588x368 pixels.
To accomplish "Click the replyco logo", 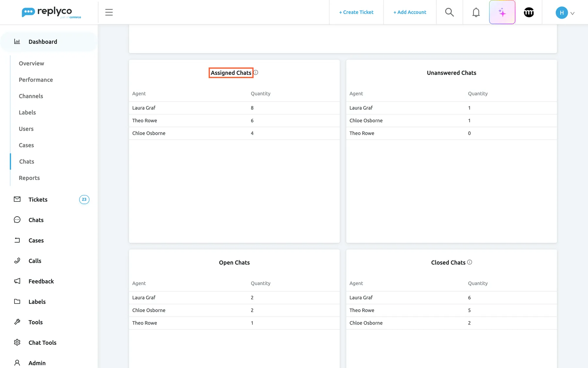I will tap(51, 12).
